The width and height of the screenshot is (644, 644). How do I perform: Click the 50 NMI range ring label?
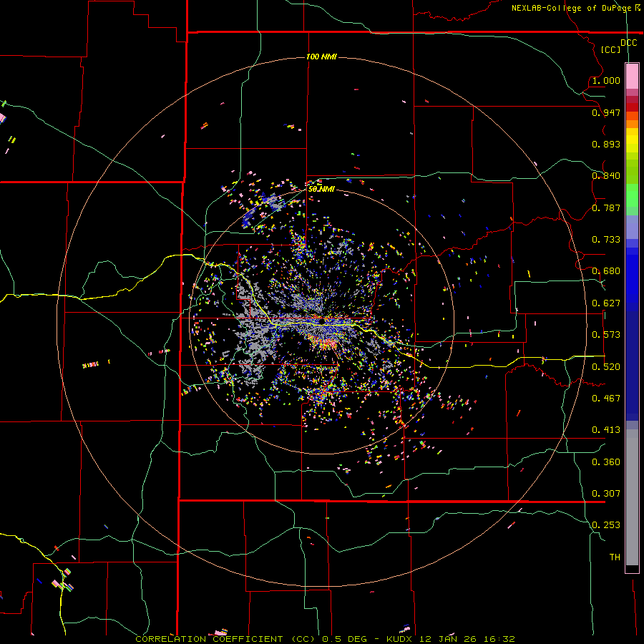[321, 189]
